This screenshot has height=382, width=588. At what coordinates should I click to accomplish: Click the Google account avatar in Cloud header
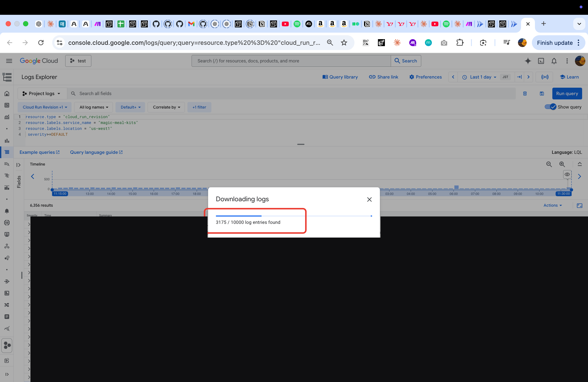(580, 61)
